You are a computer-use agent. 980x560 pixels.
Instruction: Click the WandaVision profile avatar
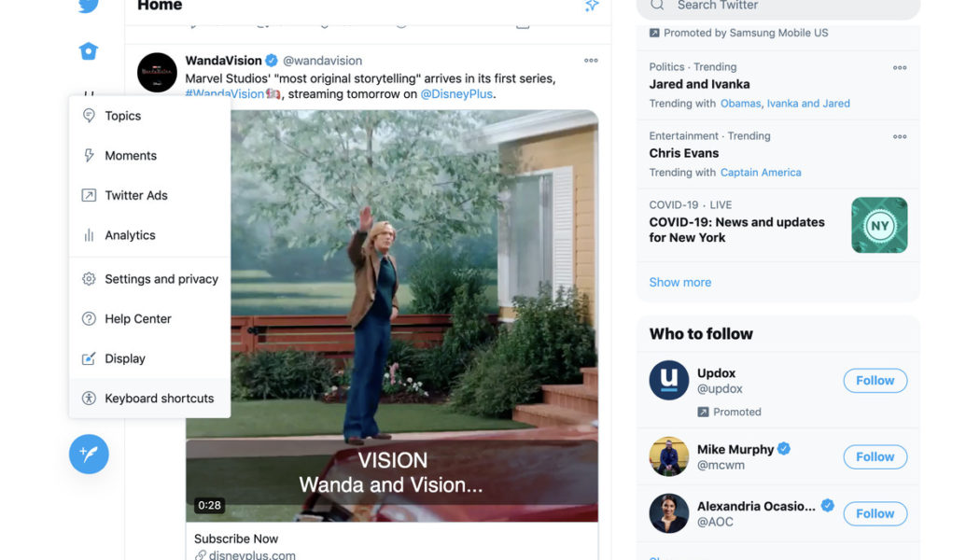click(157, 72)
